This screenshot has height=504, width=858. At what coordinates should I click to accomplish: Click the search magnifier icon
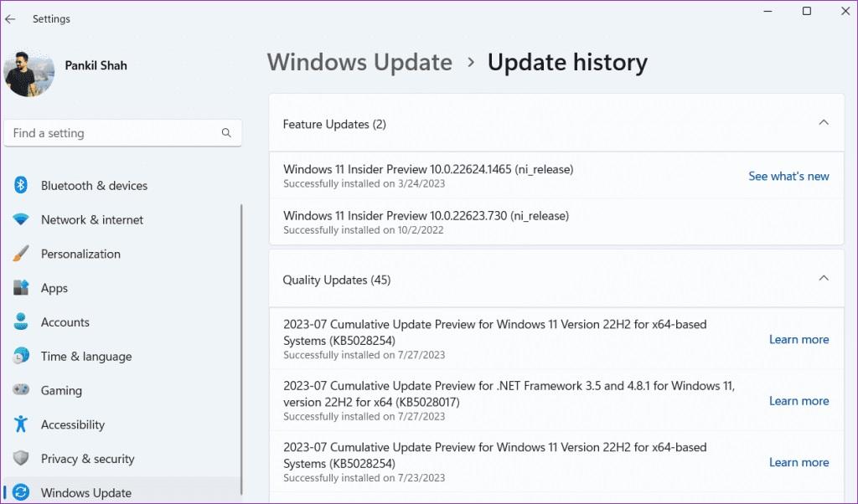click(x=226, y=133)
